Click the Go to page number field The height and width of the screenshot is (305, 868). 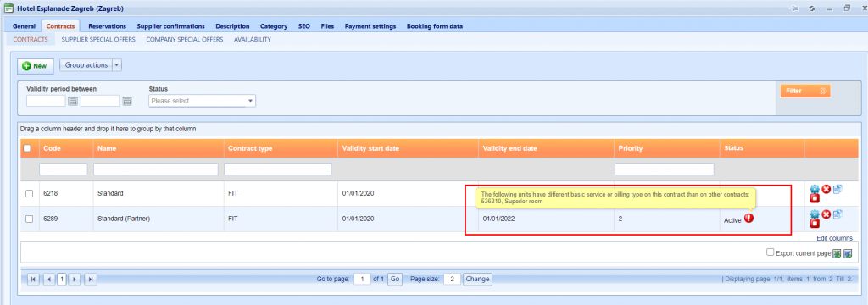click(363, 279)
